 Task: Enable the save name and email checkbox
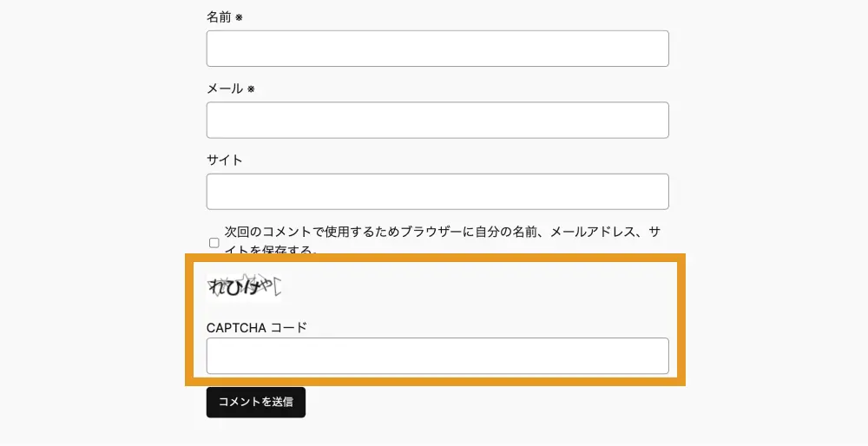[214, 243]
